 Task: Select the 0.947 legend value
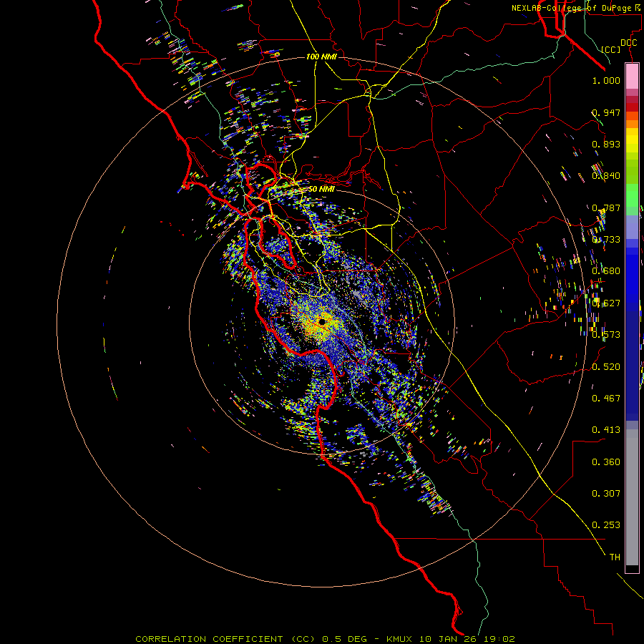tap(606, 112)
